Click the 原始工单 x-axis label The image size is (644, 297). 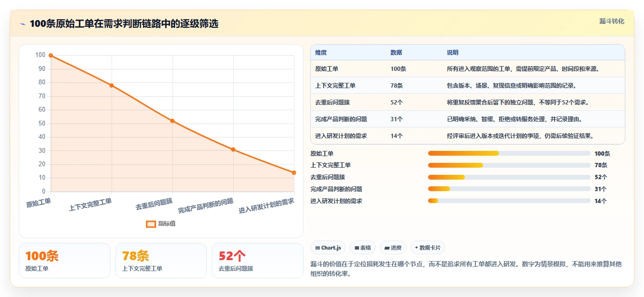[x=38, y=203]
